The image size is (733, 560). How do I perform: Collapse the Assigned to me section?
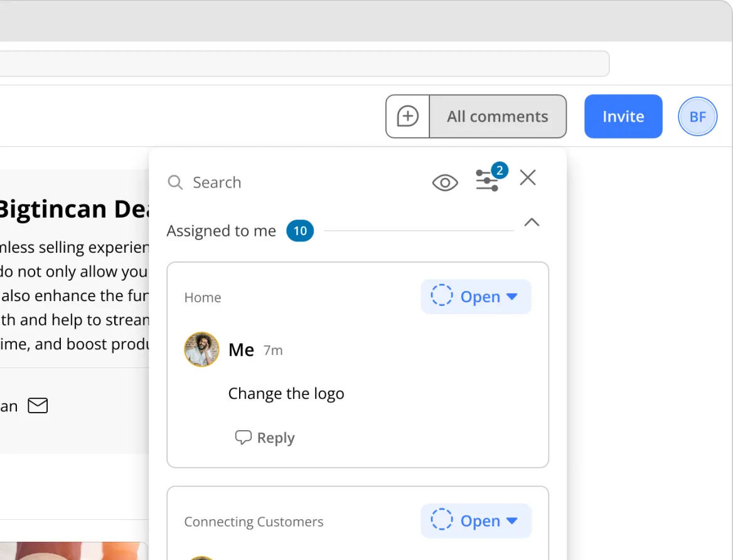coord(532,222)
